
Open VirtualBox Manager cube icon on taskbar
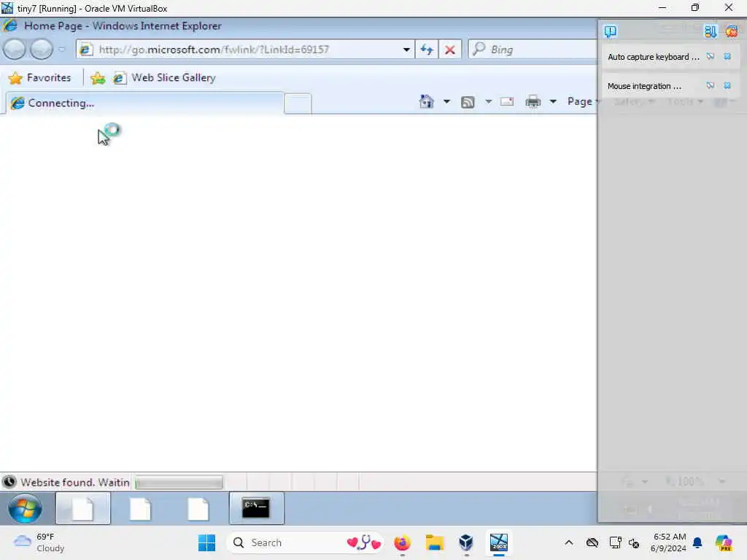click(x=466, y=542)
